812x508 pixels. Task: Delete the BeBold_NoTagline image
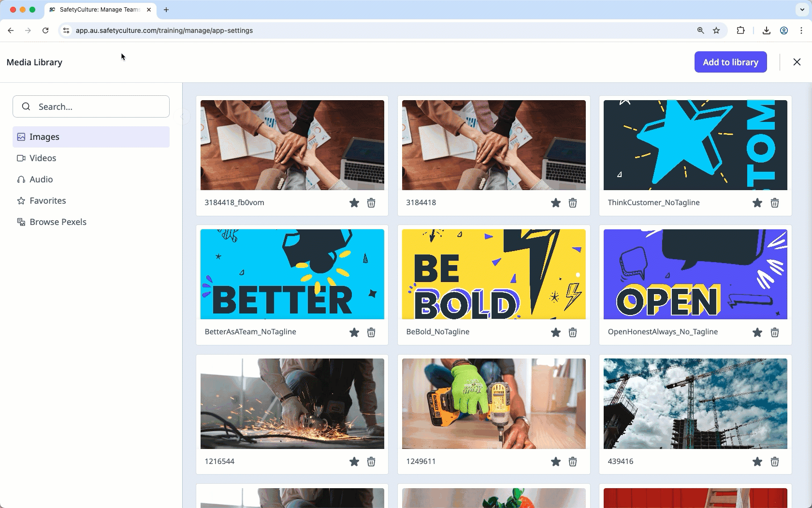coord(573,332)
